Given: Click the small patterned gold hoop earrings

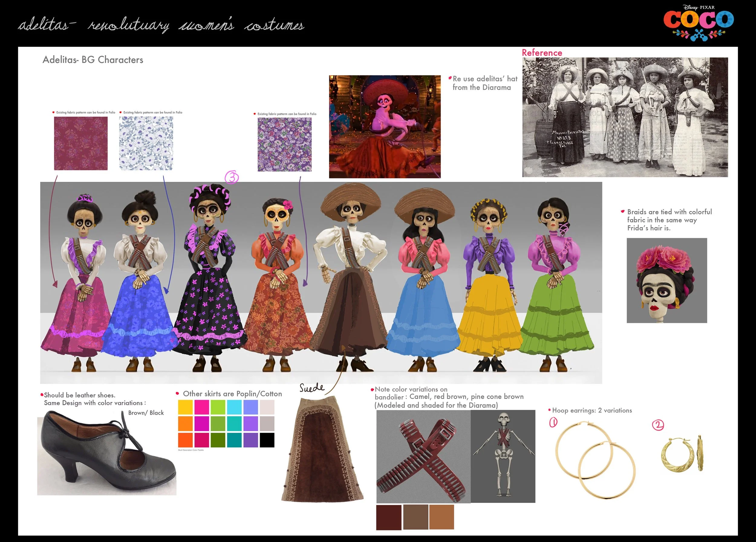Looking at the screenshot, I should point(682,454).
